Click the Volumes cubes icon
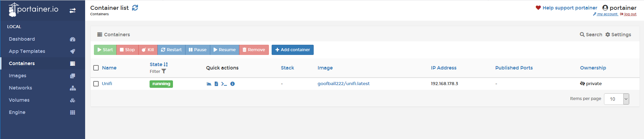 [73, 100]
